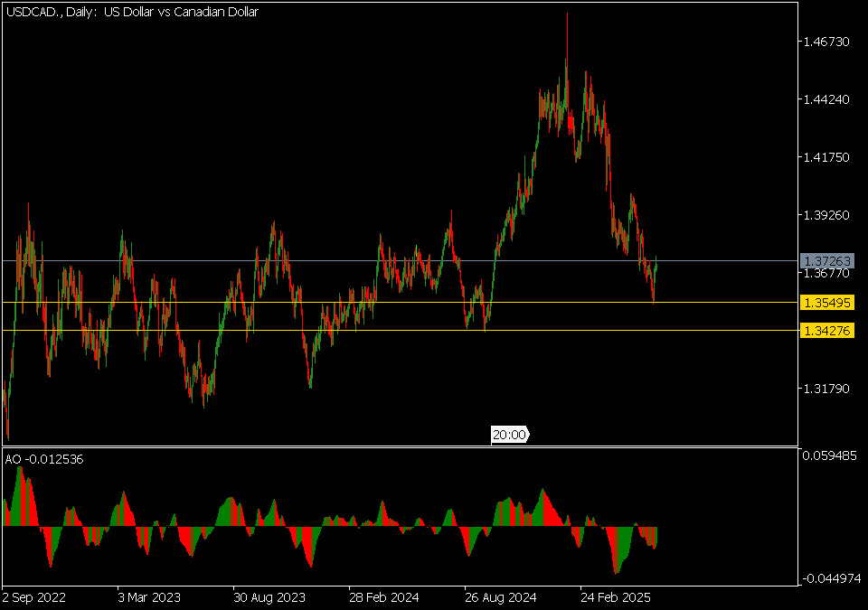Click the 28 Feb 2024 date label
This screenshot has height=610, width=868.
click(384, 598)
